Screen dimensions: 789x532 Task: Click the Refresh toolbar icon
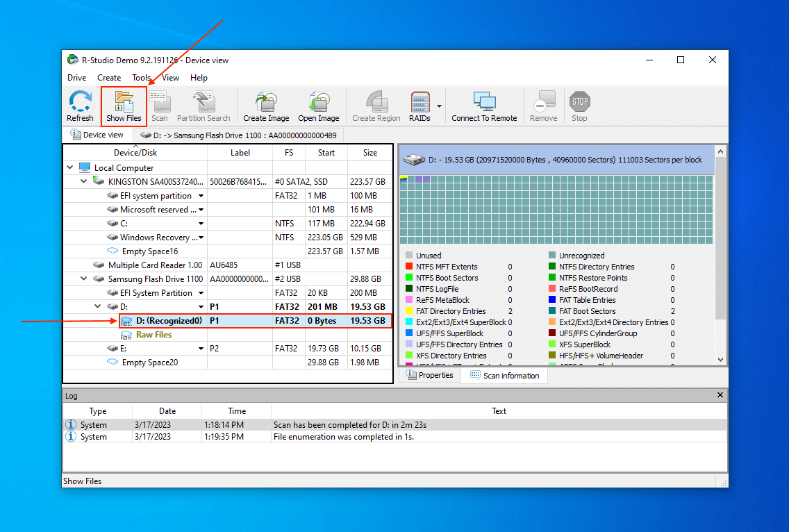pos(80,106)
